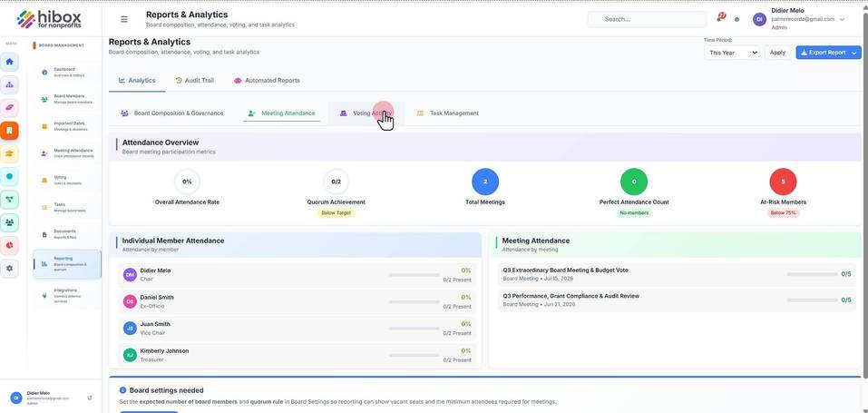
Task: Click the Below Target badge
Action: pos(336,213)
